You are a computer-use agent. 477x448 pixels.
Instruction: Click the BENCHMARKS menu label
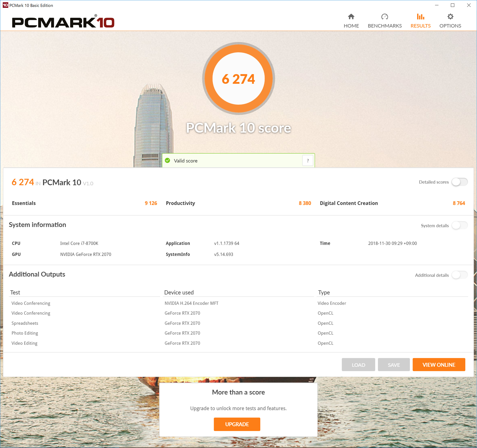pyautogui.click(x=385, y=26)
